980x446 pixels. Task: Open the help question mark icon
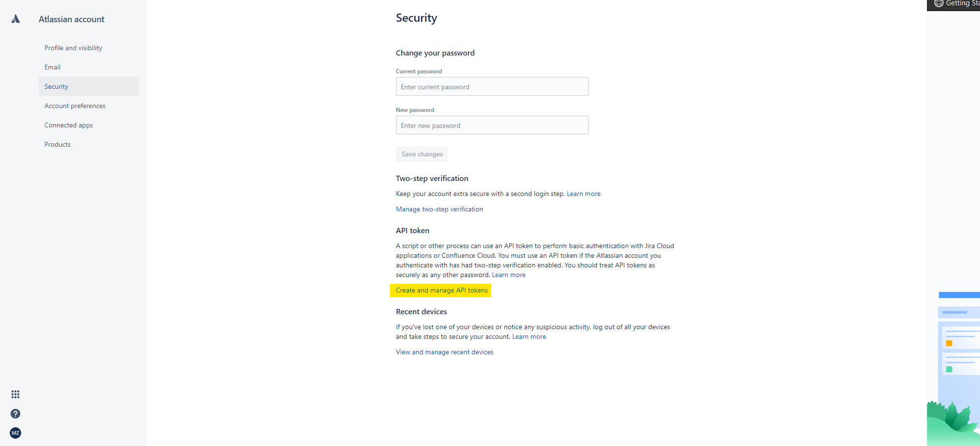[15, 414]
